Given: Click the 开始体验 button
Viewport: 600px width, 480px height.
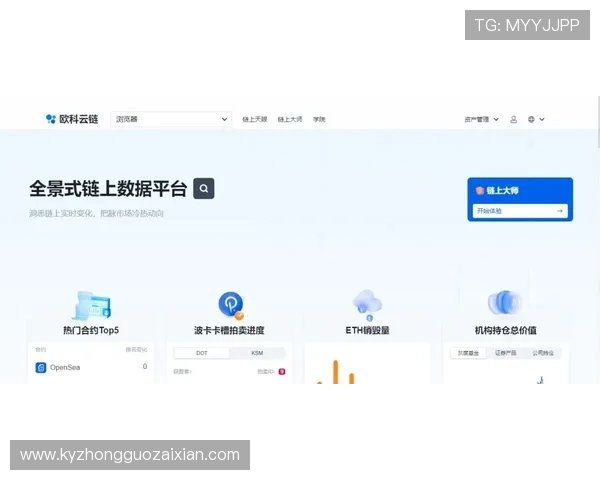Looking at the screenshot, I should [520, 211].
